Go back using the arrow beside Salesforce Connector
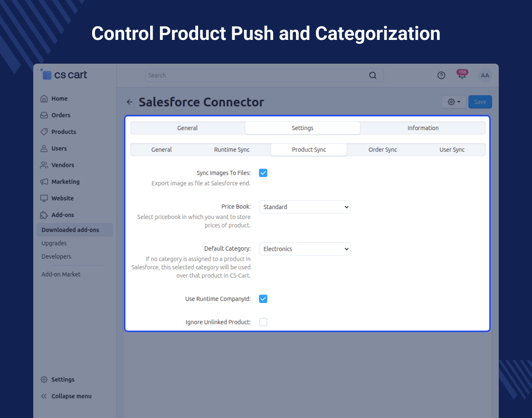 130,102
